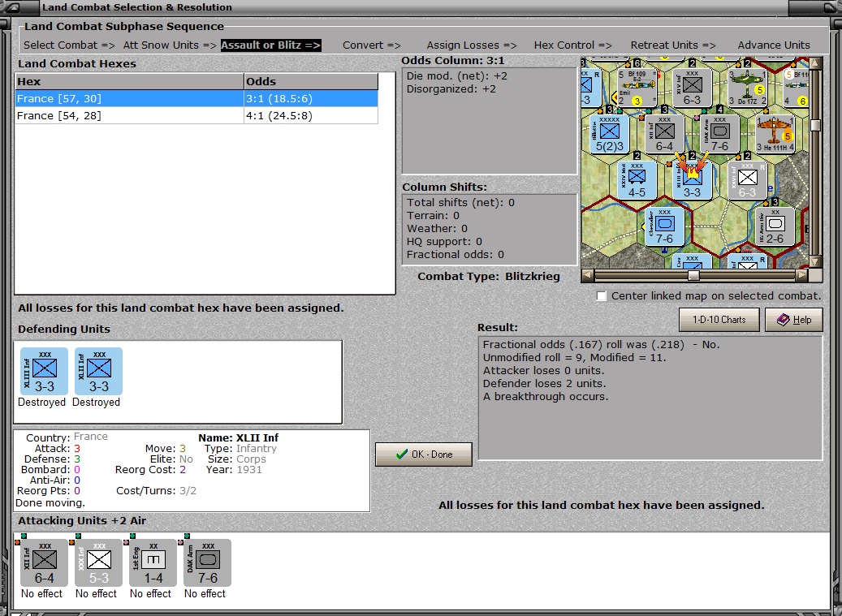
Task: Select the XII Inf 6-4 attacking unit
Action: coord(44,563)
